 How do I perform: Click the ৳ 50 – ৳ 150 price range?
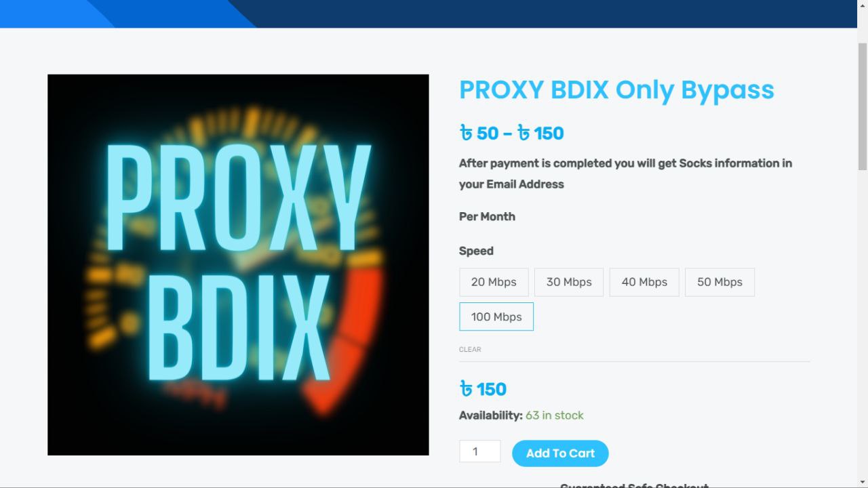click(x=511, y=134)
